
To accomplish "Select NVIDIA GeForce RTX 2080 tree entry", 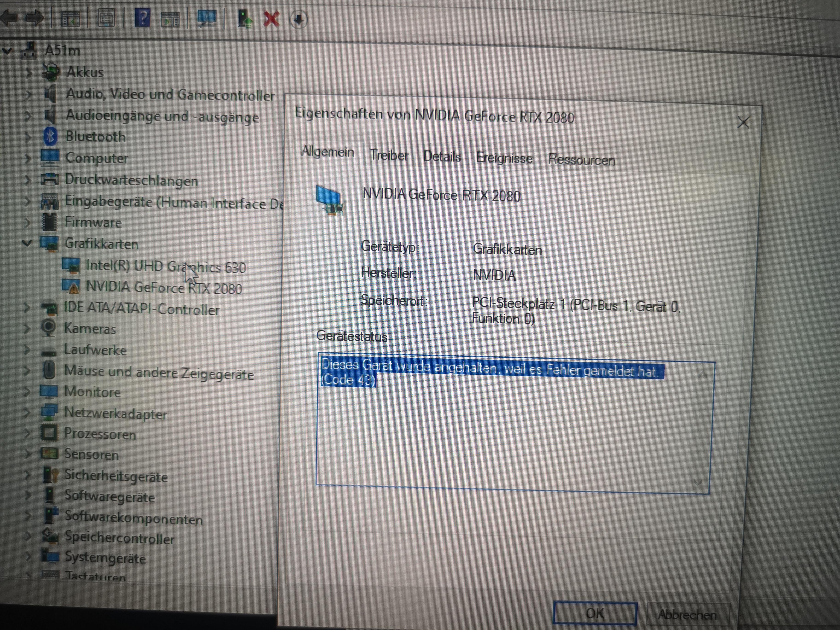I will (x=164, y=287).
